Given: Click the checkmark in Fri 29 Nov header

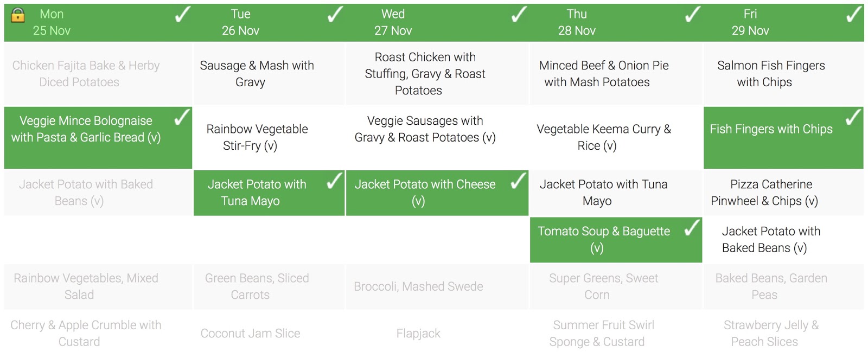Looking at the screenshot, I should [854, 15].
